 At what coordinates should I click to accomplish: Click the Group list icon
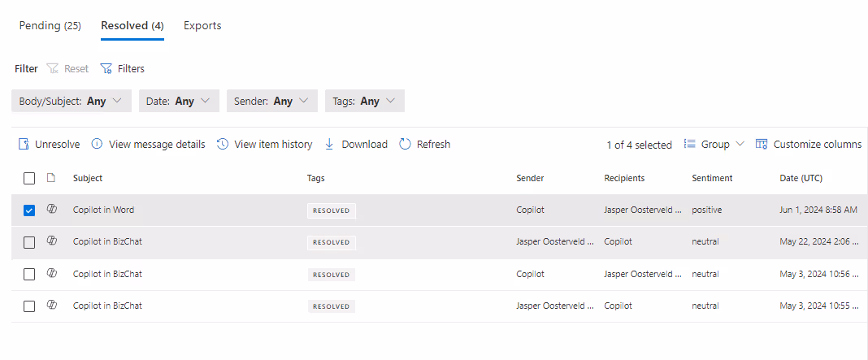pyautogui.click(x=690, y=144)
